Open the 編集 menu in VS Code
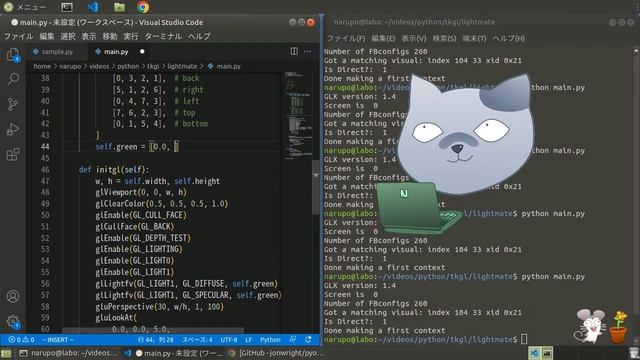Screen dimensions: 640x360 [x=47, y=36]
